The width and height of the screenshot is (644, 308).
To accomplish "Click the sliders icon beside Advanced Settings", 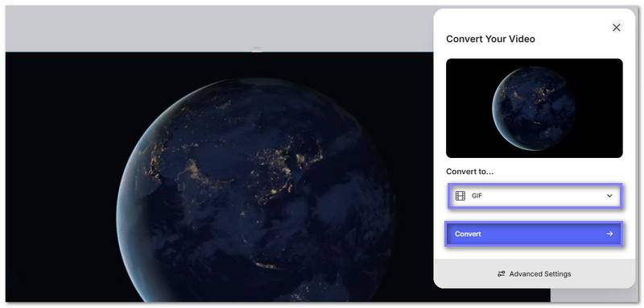I will 501,274.
